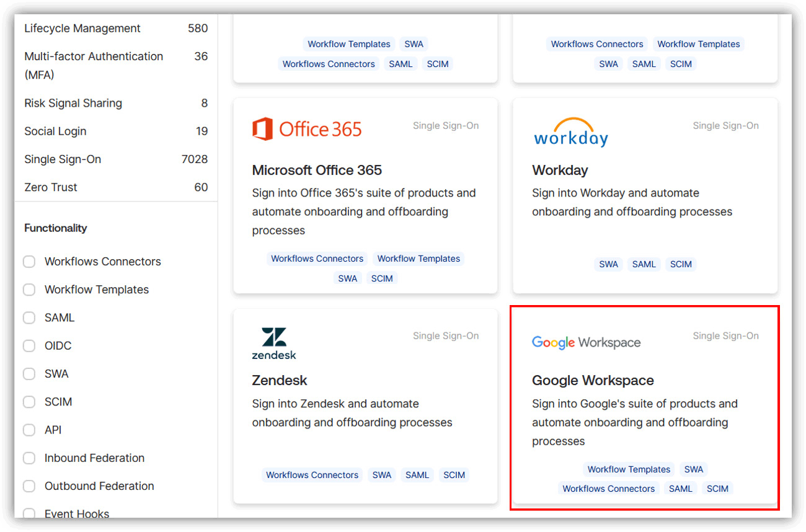Toggle the Outbound Federation checkbox
The width and height of the screenshot is (806, 532).
click(x=29, y=486)
